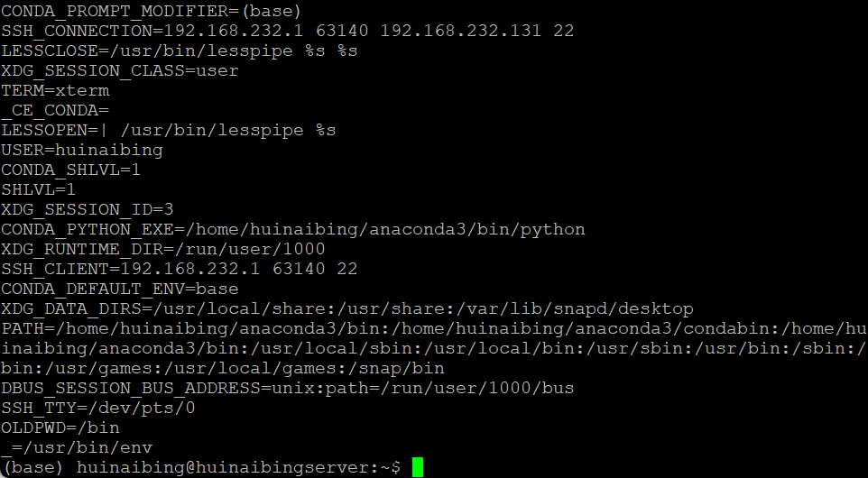Click the green terminal cursor block
This screenshot has width=868, height=478.
pos(418,467)
